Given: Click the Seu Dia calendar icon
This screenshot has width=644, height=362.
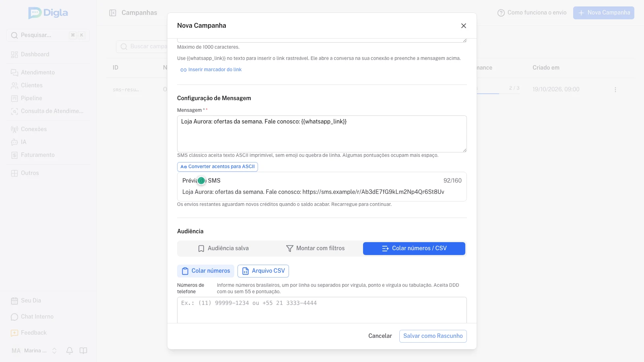Looking at the screenshot, I should (14, 300).
